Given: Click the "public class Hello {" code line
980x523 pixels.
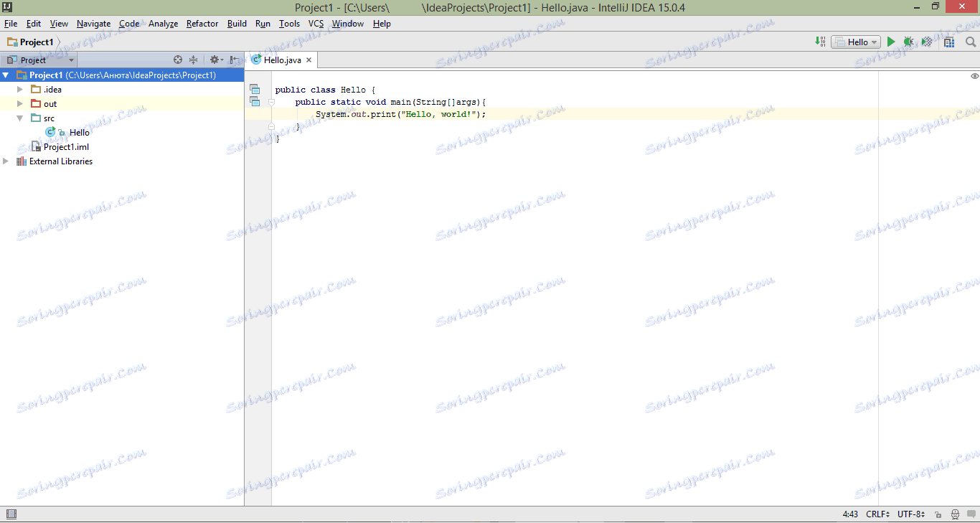Looking at the screenshot, I should pos(326,90).
